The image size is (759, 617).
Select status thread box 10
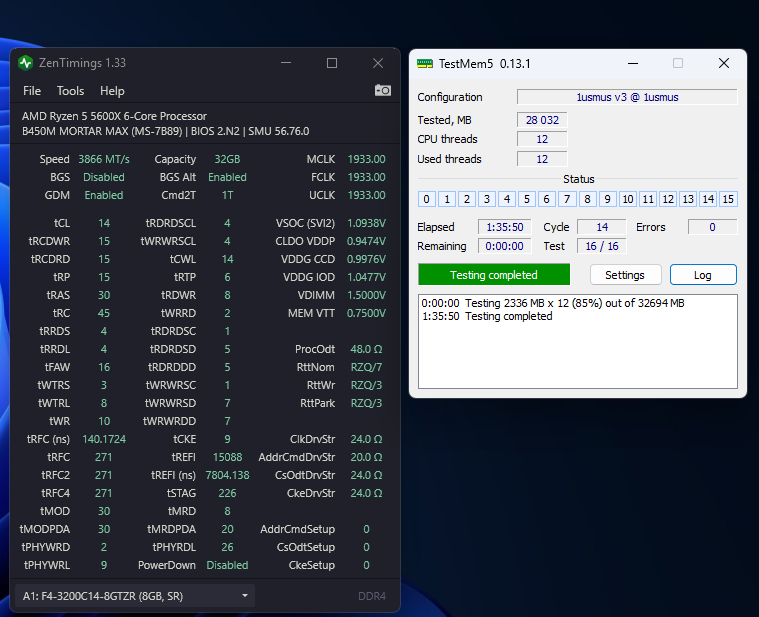pyautogui.click(x=628, y=199)
